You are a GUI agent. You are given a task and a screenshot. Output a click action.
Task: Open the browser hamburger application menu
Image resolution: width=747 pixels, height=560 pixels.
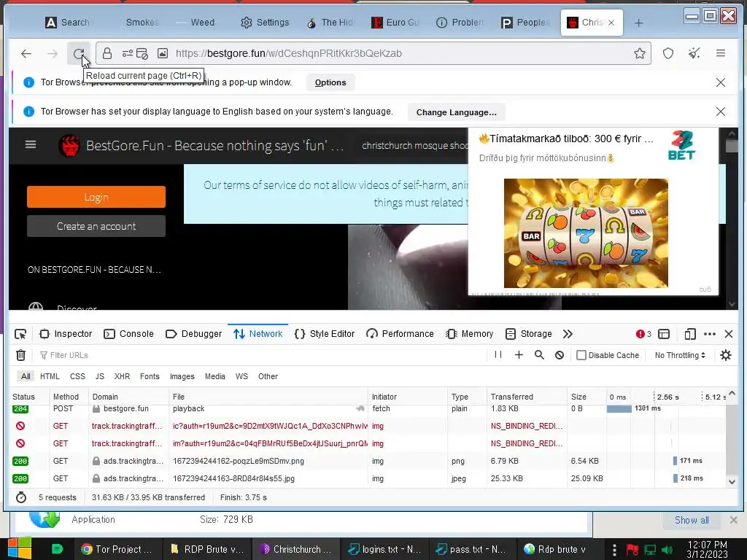(720, 53)
